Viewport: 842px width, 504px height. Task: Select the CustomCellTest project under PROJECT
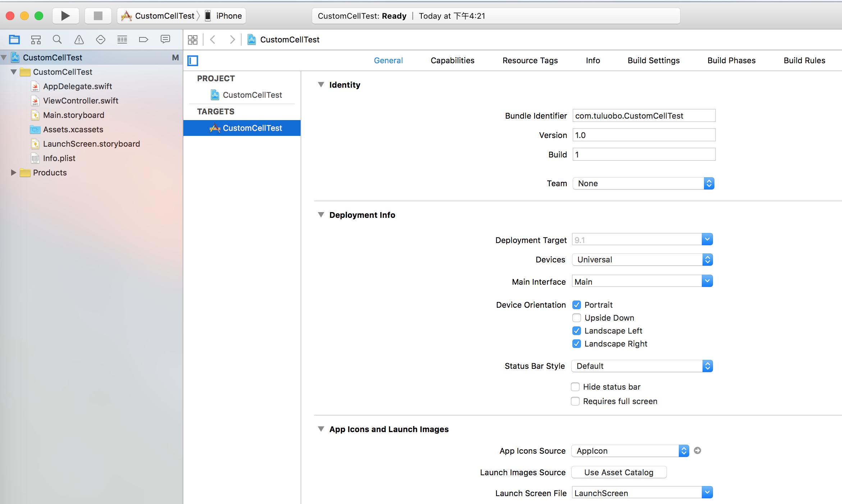coord(246,95)
